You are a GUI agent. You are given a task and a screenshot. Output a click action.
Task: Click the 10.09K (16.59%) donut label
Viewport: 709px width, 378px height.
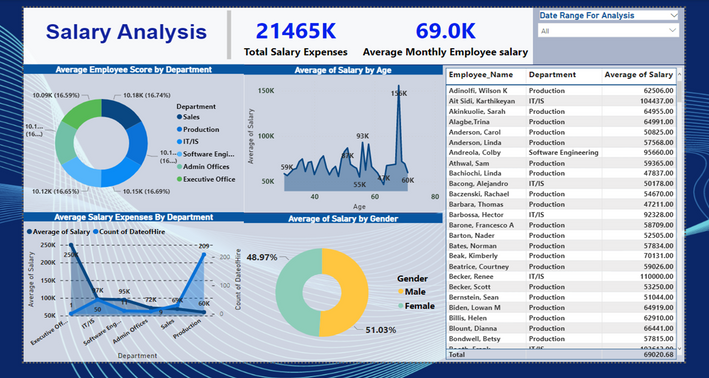[x=56, y=95]
